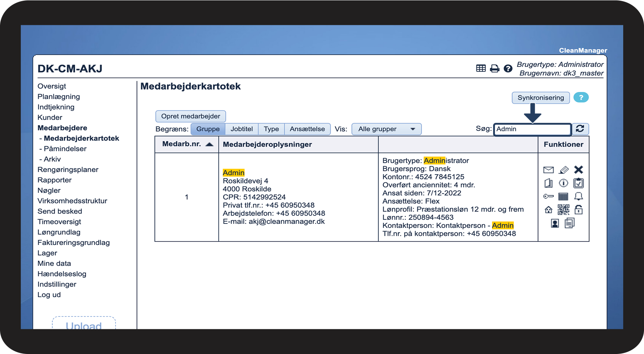Sort by Medarb.nr. column arrow

pyautogui.click(x=209, y=144)
